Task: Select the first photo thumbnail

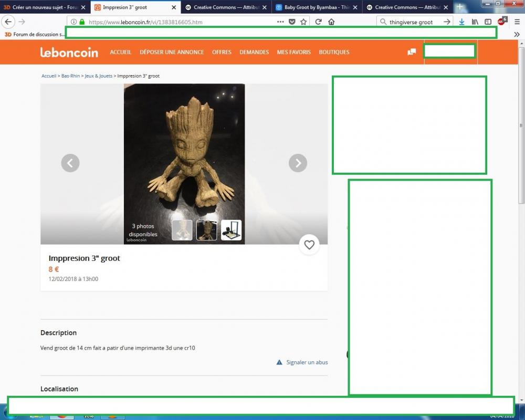Action: pyautogui.click(x=182, y=230)
